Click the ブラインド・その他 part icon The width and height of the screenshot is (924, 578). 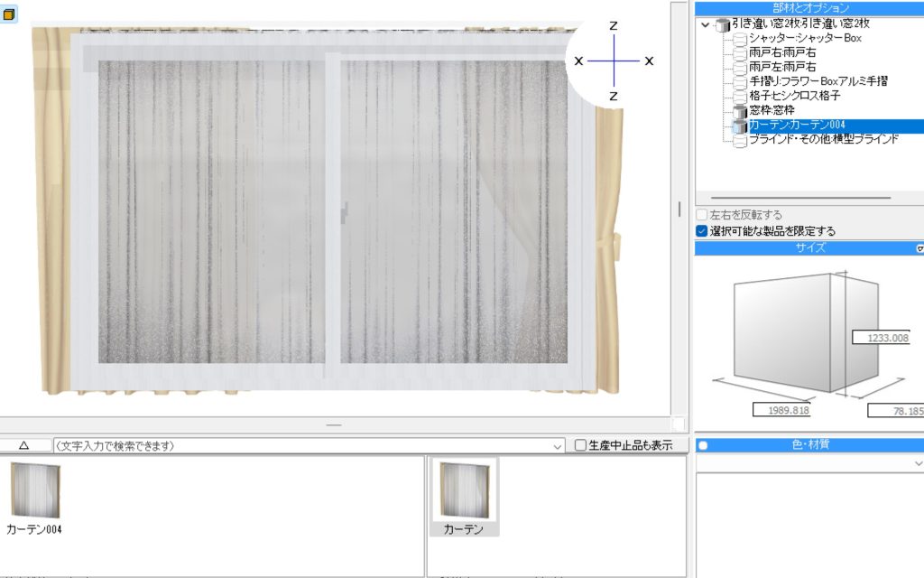740,140
